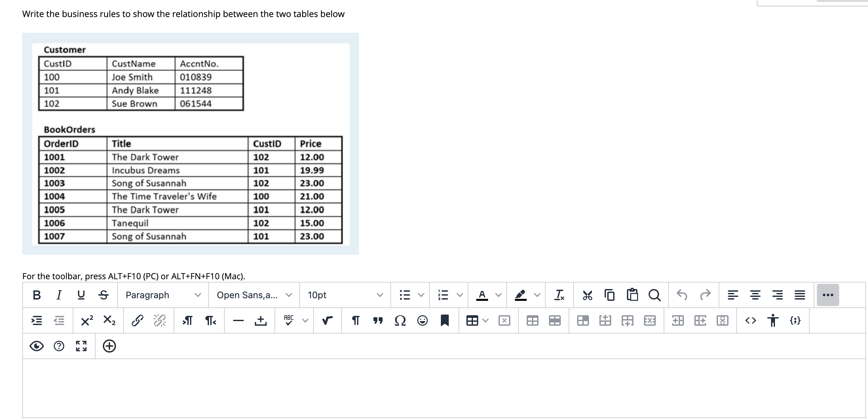Image resolution: width=868 pixels, height=419 pixels.
Task: Open the source code editor
Action: click(751, 320)
